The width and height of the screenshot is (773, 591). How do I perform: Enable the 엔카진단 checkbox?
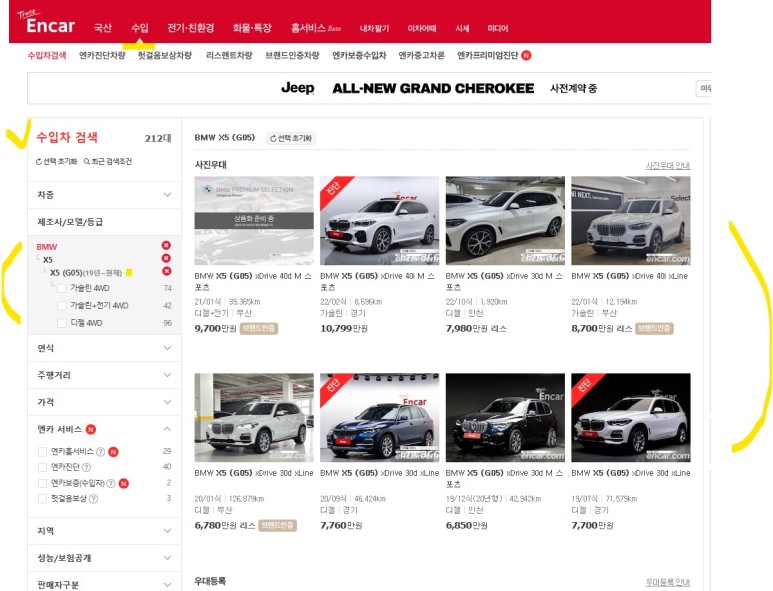point(42,467)
